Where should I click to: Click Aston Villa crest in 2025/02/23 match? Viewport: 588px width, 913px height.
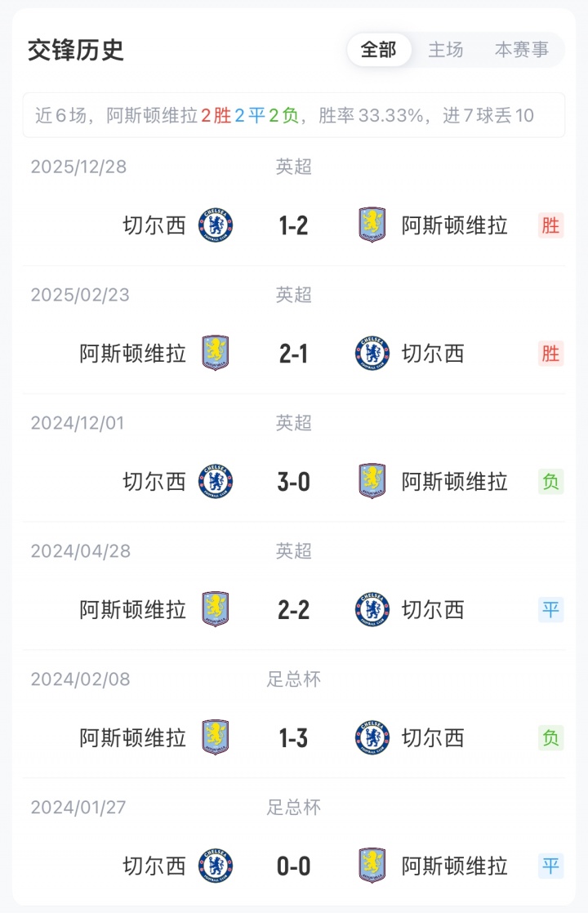point(216,354)
